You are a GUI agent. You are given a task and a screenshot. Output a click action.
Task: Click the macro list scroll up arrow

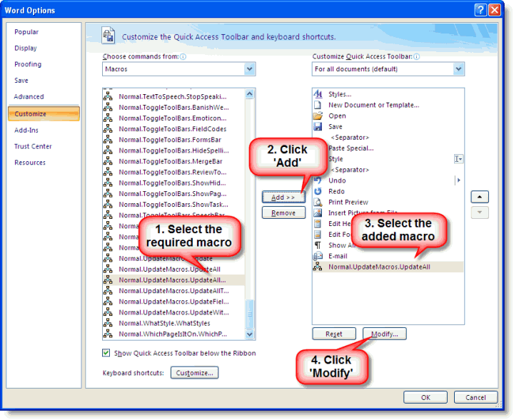pos(249,94)
